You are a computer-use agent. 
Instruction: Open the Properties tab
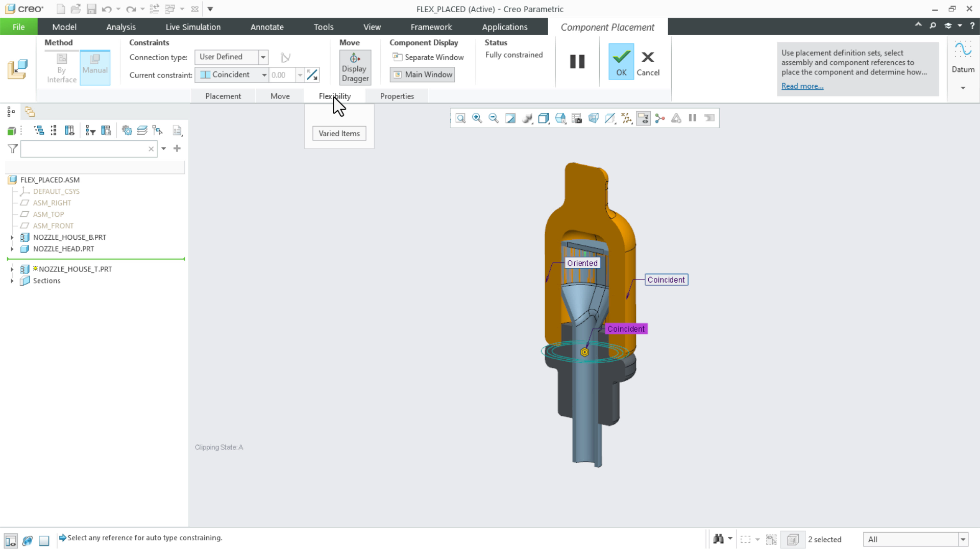(x=397, y=96)
